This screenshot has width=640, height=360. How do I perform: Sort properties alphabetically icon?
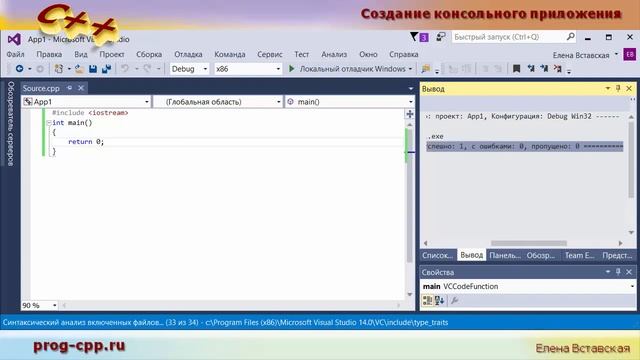click(440, 301)
